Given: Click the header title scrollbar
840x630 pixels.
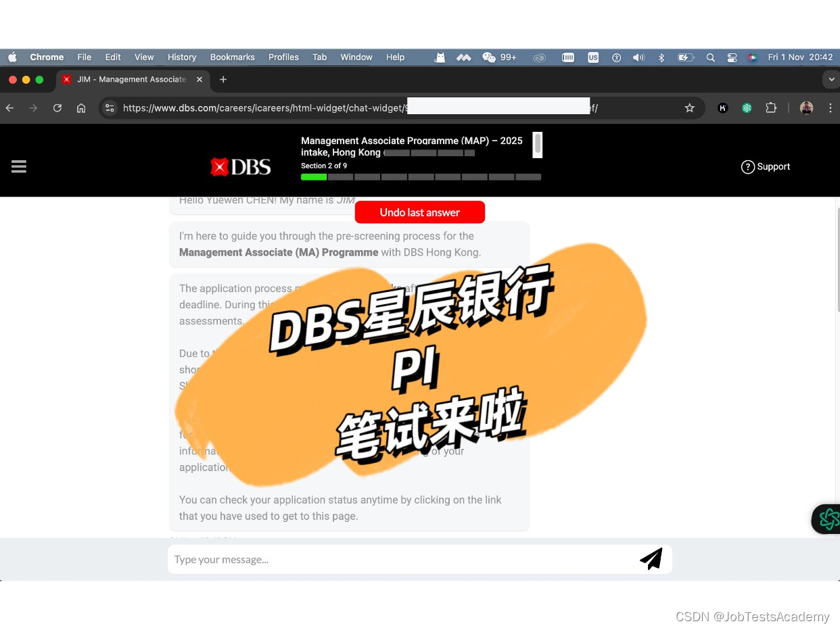Looking at the screenshot, I should point(538,145).
